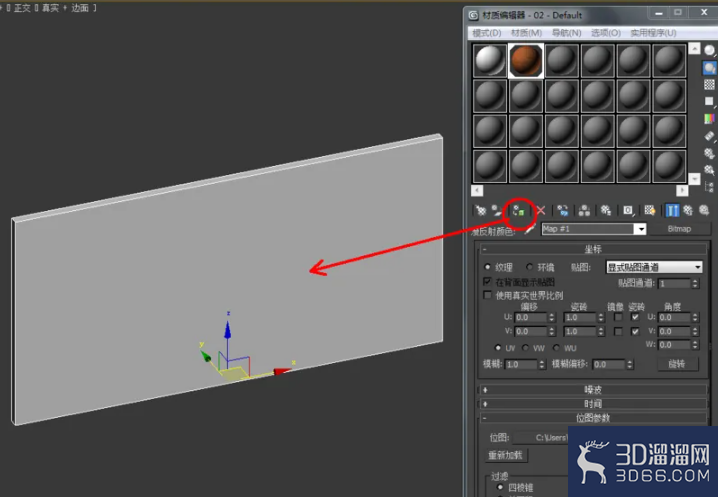The image size is (718, 497).
Task: Click Put Material to Scene icon
Action: tap(497, 210)
